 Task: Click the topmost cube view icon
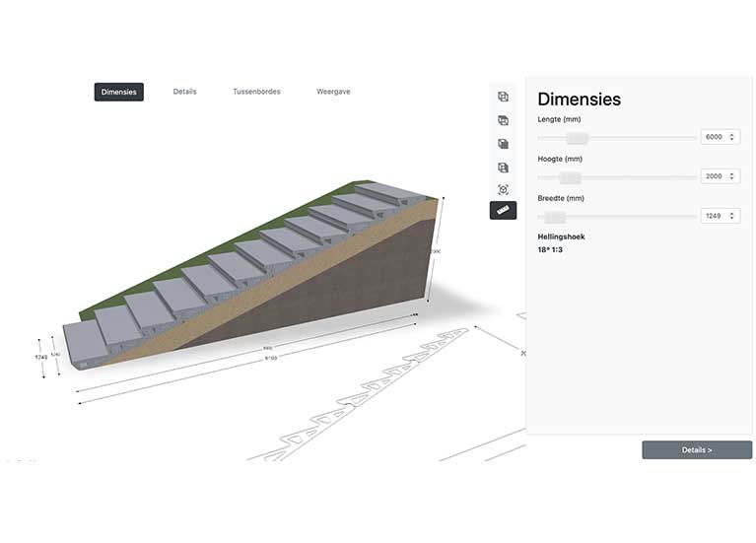click(503, 97)
